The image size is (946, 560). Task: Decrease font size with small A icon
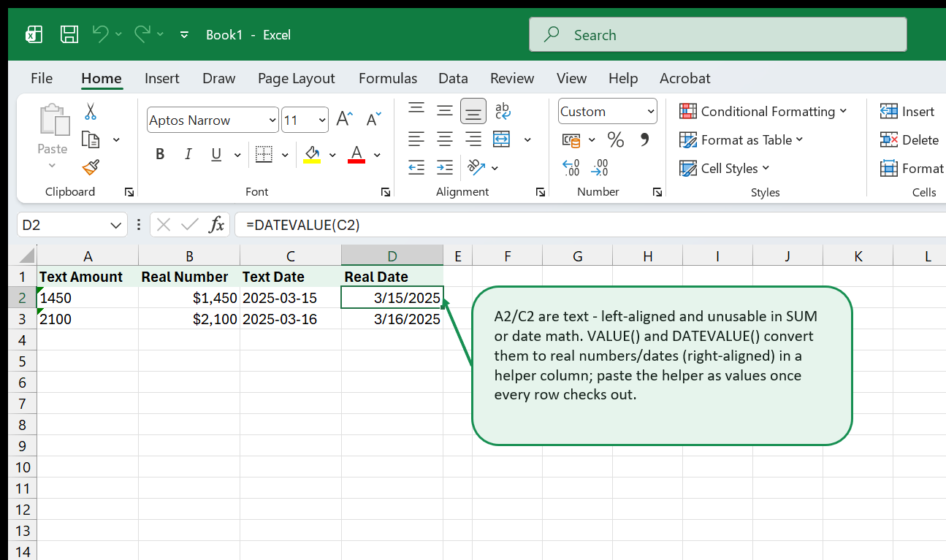click(x=373, y=120)
